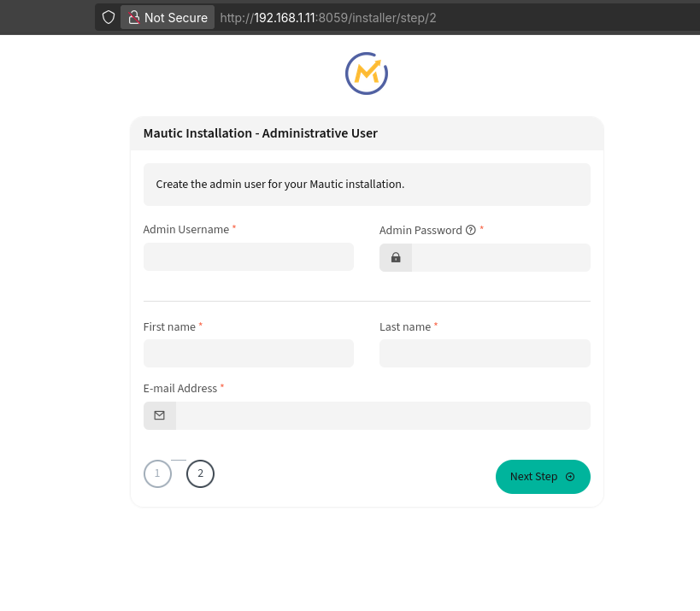Click the tracking protection shield icon
Screen dimensions: 700x611
point(109,17)
